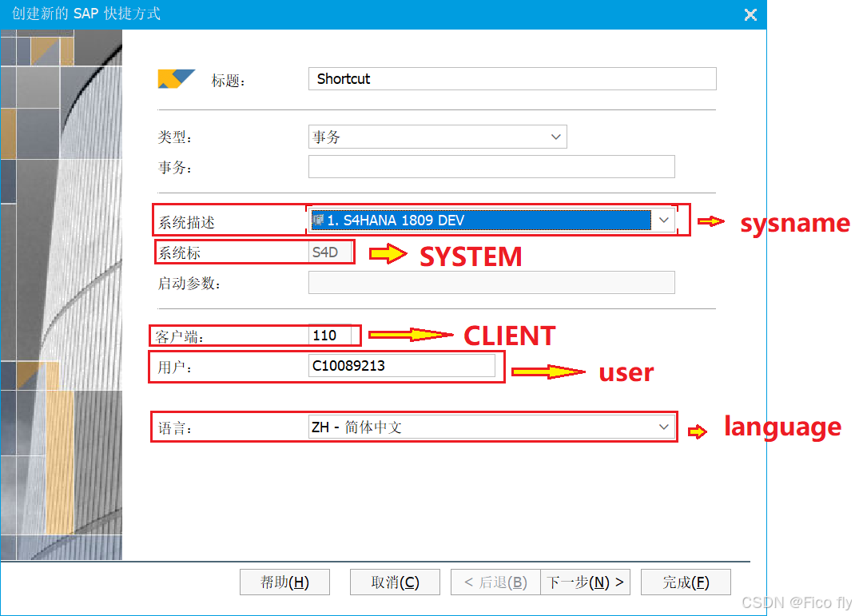This screenshot has width=855, height=616.
Task: Open the 系统描述 system dropdown
Action: point(491,221)
